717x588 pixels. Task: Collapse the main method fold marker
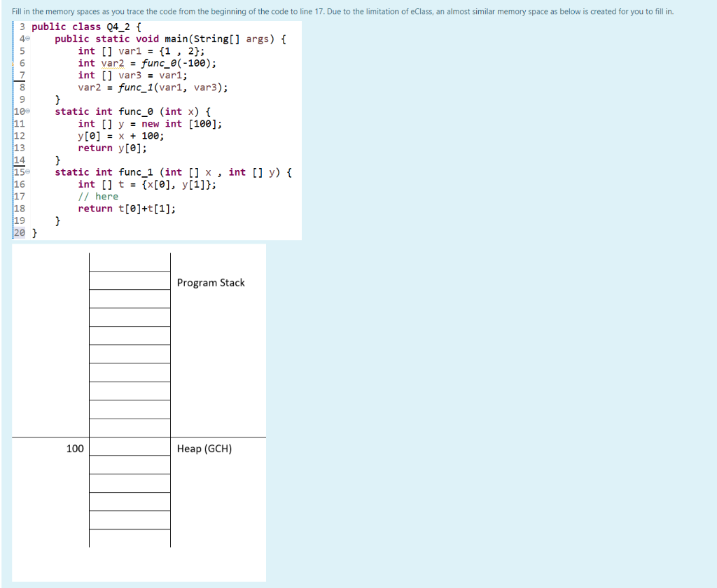point(27,38)
